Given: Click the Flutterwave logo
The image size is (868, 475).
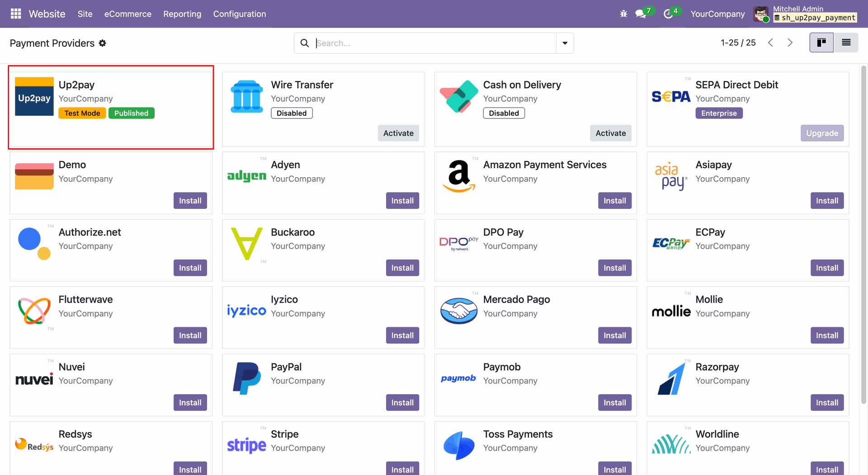Looking at the screenshot, I should (34, 311).
